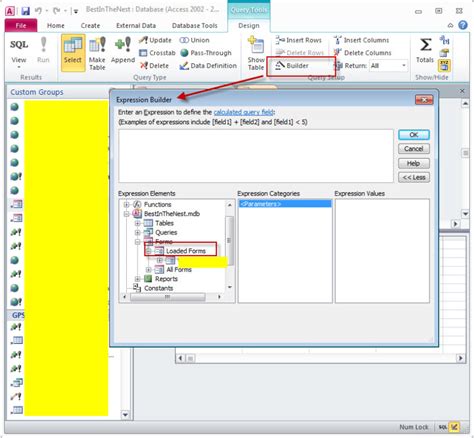
Task: Toggle Property Sheet icon in Show/Hide
Action: click(444, 52)
